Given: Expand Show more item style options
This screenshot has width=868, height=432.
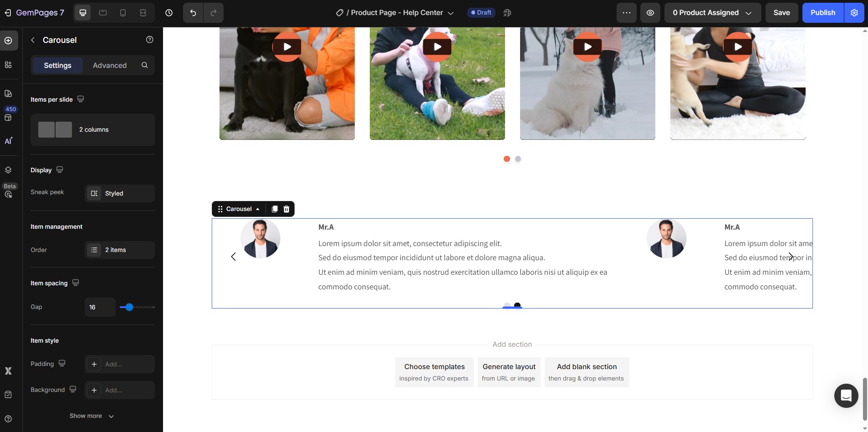Looking at the screenshot, I should pos(92,416).
